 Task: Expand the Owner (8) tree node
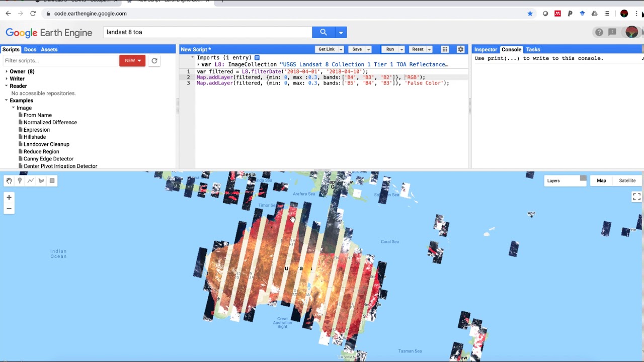7,71
